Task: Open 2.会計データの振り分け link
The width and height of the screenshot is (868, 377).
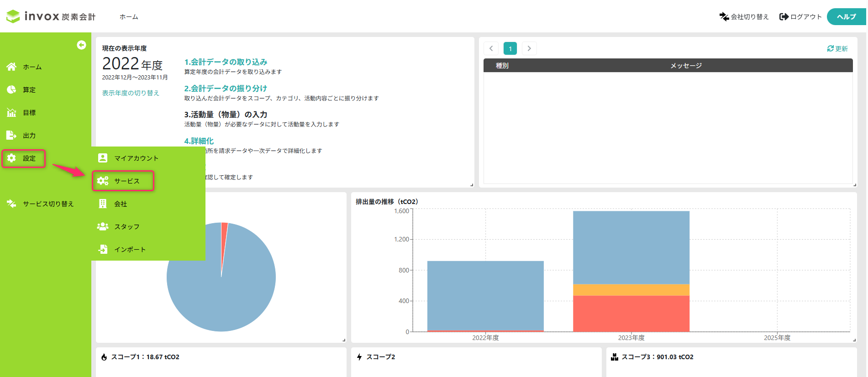Action: (x=226, y=88)
